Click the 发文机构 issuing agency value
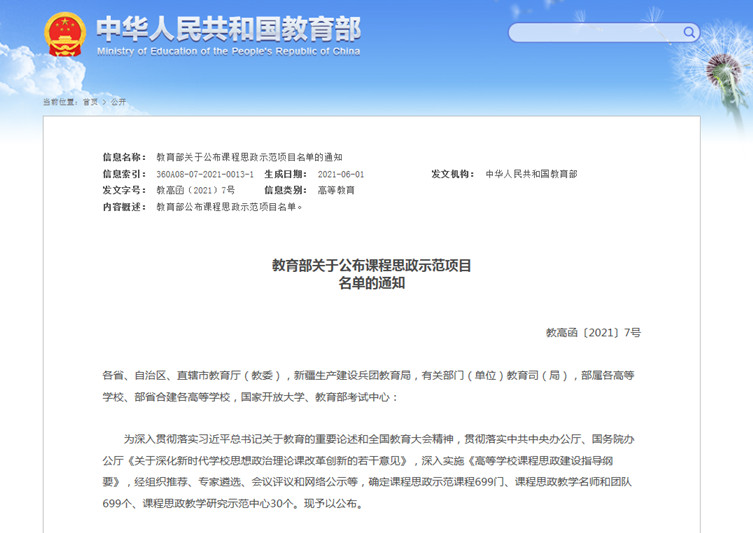Image resolution: width=753 pixels, height=533 pixels. [x=531, y=174]
